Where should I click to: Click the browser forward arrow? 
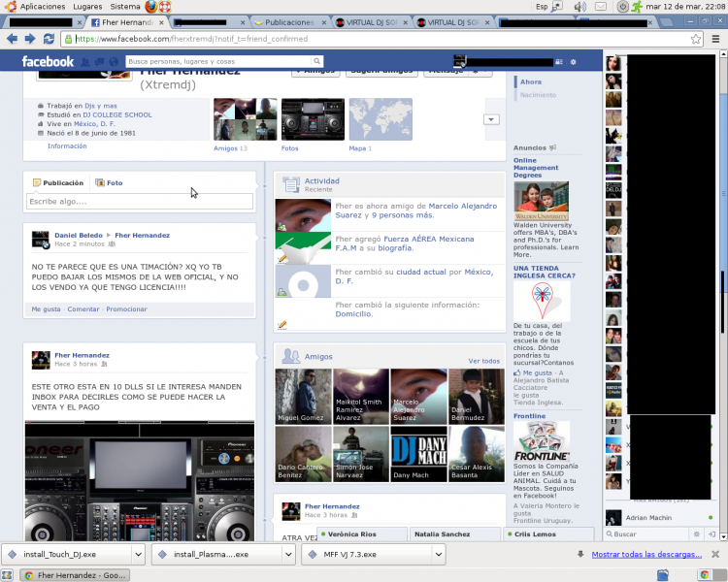30,39
